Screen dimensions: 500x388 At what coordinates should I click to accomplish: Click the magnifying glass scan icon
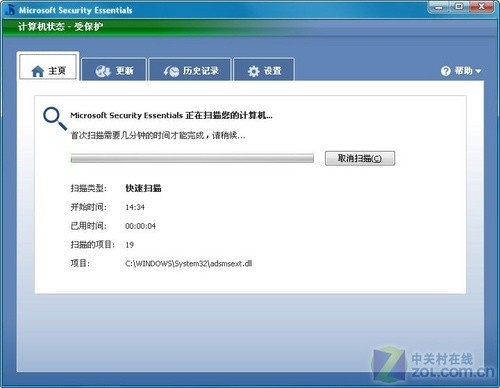coord(55,118)
